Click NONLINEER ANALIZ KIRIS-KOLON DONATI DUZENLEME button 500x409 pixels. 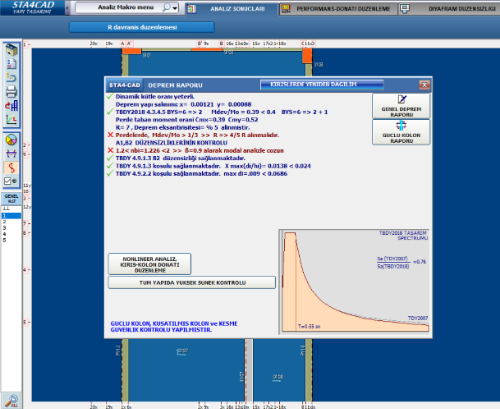[150, 264]
